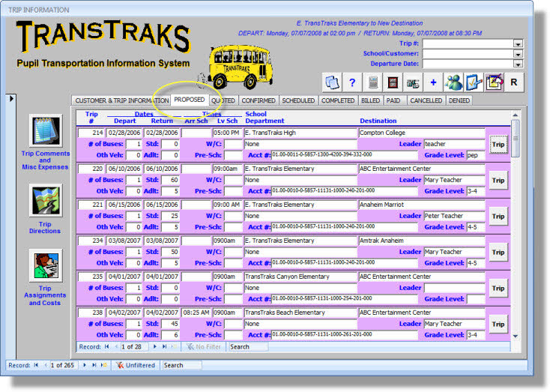Open the calculator toolbar icon
The height and width of the screenshot is (392, 550).
point(373,82)
